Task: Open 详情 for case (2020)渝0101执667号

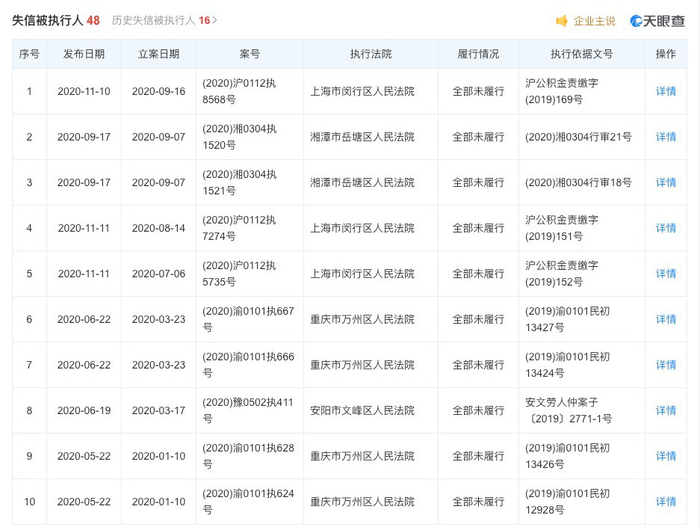Action: point(666,319)
